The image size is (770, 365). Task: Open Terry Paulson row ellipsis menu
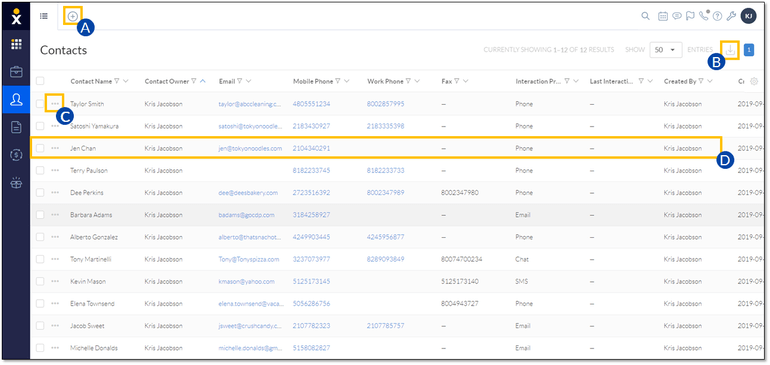point(55,170)
